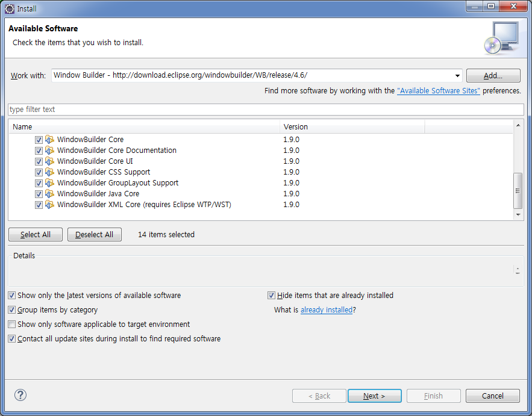Click the feature icon beside WindowBuilder CSS Support
This screenshot has height=416, width=532.
(x=49, y=172)
